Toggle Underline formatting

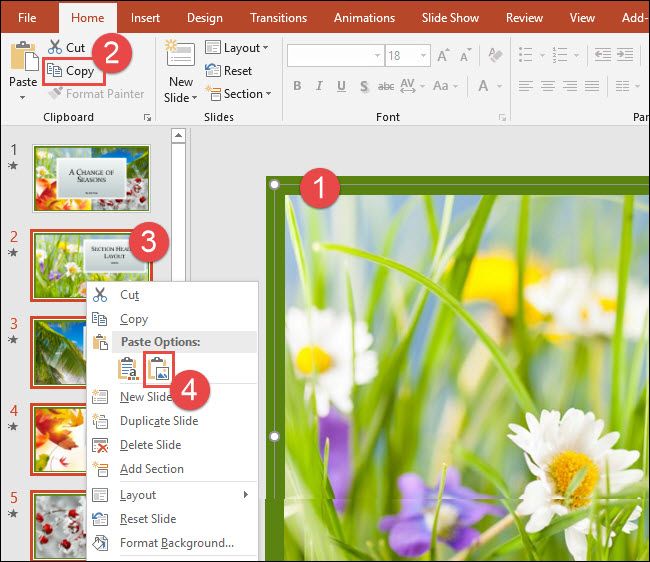[341, 86]
